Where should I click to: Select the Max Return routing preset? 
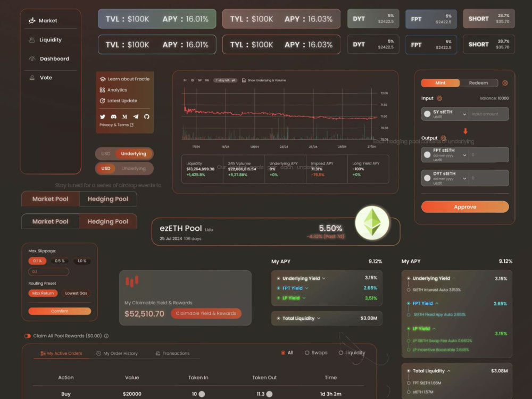43,293
